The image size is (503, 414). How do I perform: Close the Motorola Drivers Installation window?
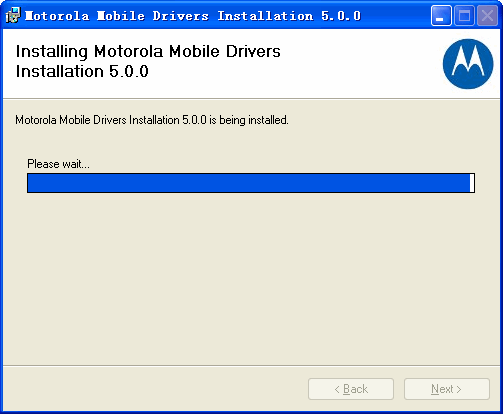pos(487,15)
